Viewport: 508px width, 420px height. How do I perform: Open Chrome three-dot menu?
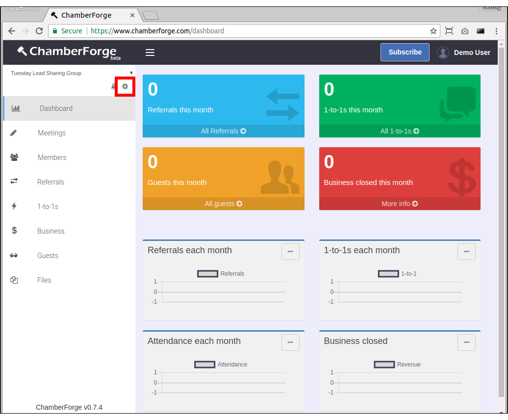[x=497, y=31]
